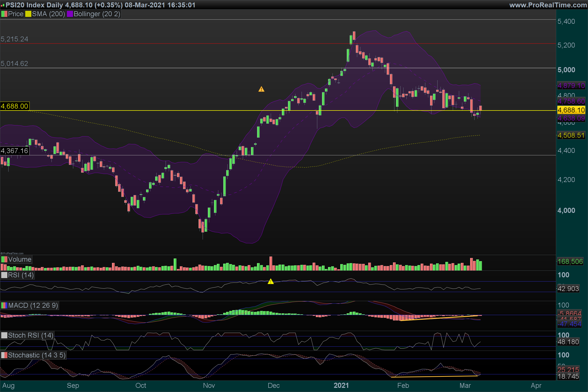
Task: Click the 2021 label on time axis
Action: [341, 385]
